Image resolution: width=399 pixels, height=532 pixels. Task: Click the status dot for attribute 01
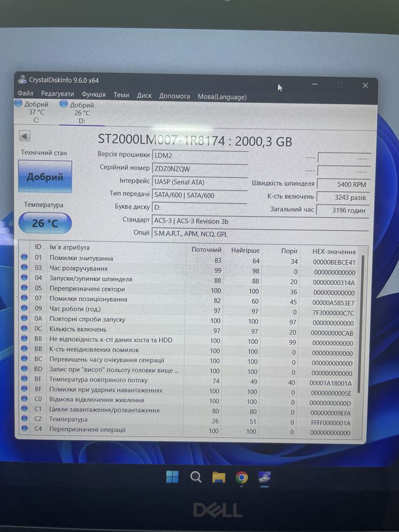tap(24, 257)
